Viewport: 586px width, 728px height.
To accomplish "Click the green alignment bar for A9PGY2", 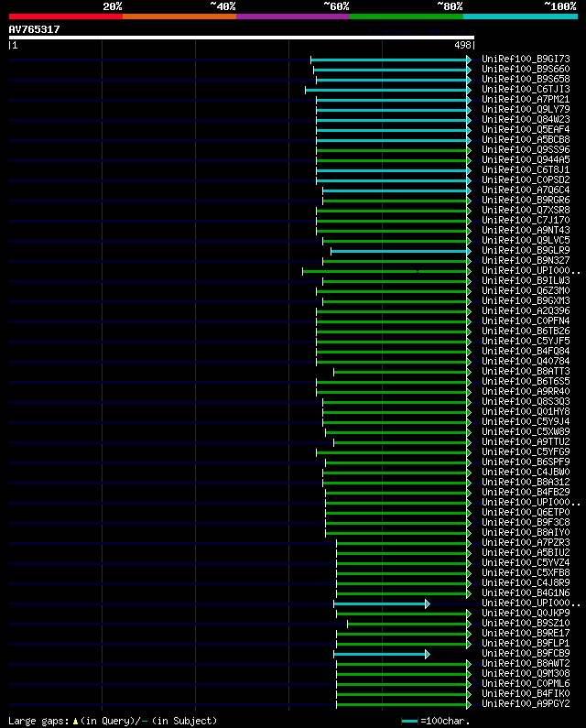I will [x=404, y=705].
